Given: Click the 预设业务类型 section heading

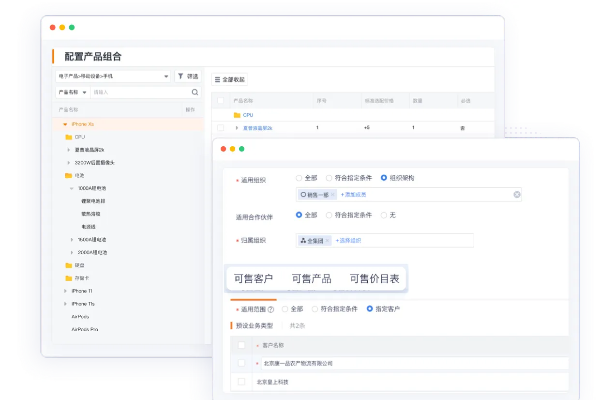Looking at the screenshot, I should pos(254,326).
